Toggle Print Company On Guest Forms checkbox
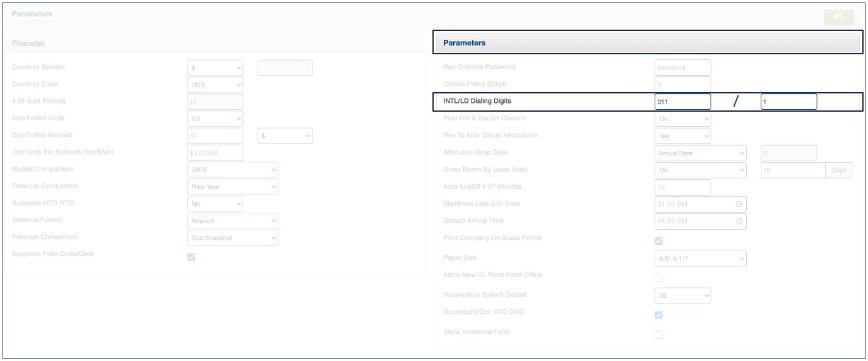Viewport: 868px width, 361px height. (658, 241)
